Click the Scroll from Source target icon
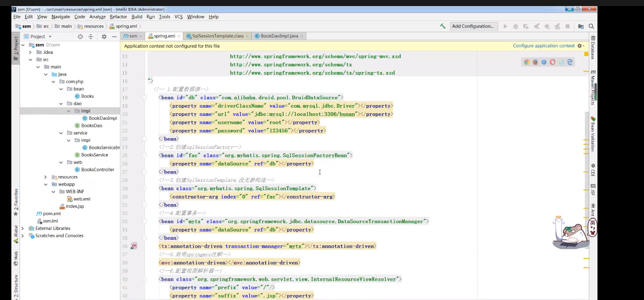 pyautogui.click(x=80, y=36)
